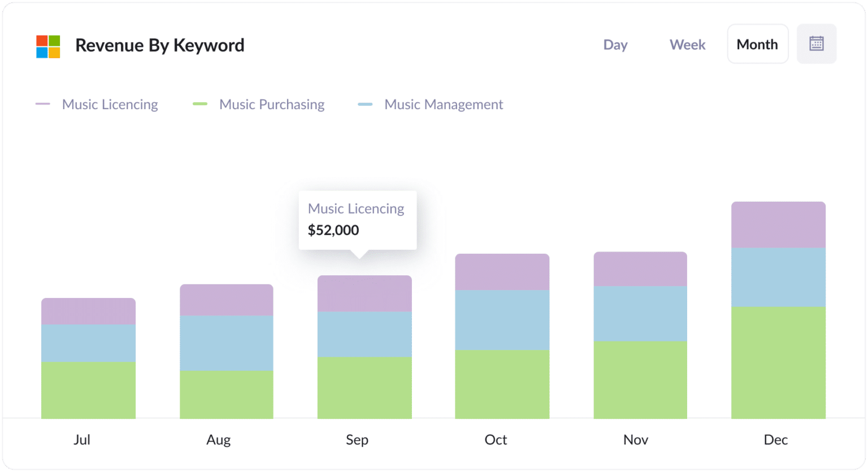The height and width of the screenshot is (472, 868).
Task: Switch to the Day view
Action: [615, 45]
